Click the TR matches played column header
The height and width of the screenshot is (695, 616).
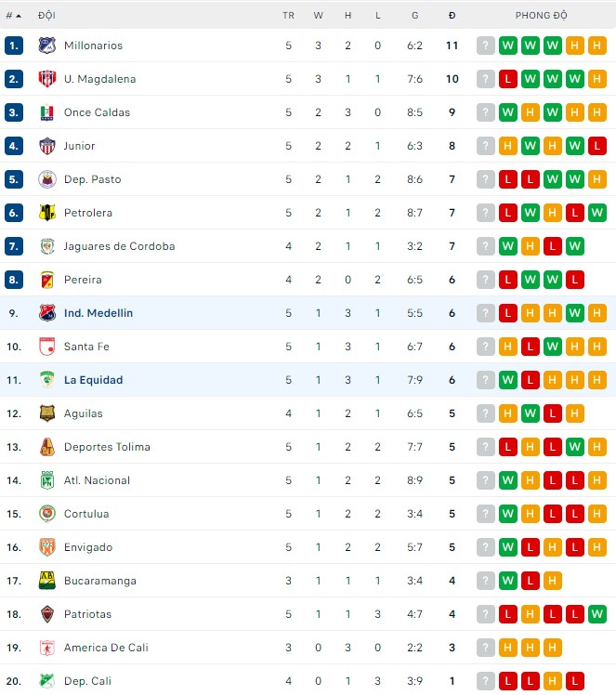pos(288,16)
